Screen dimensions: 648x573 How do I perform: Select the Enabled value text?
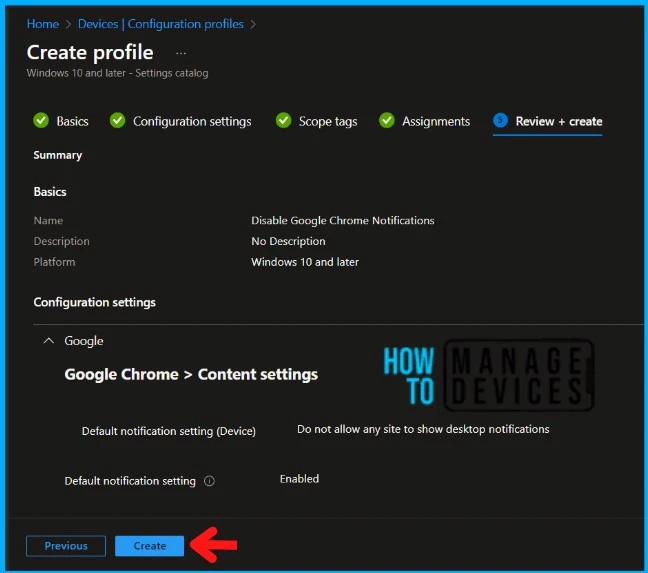tap(299, 479)
